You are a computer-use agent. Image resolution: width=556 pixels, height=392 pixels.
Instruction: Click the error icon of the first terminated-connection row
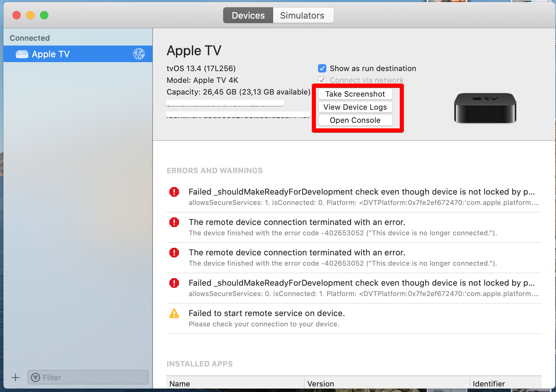point(174,222)
